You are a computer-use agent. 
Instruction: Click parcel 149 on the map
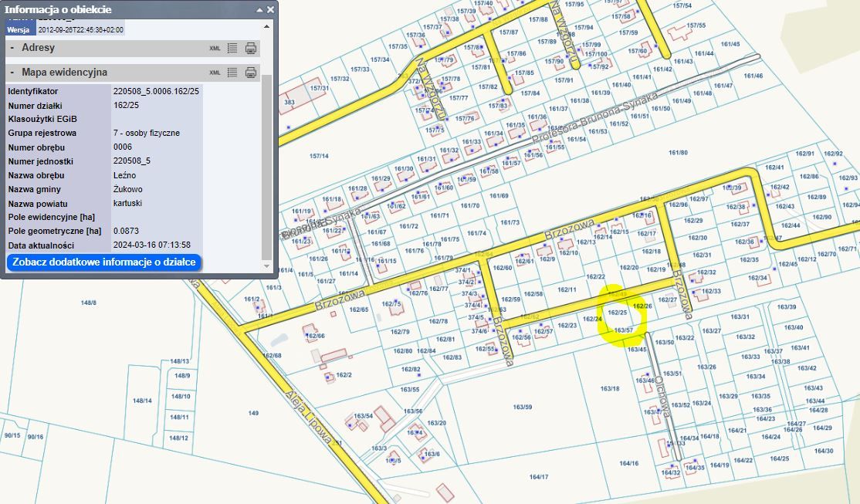pyautogui.click(x=253, y=413)
